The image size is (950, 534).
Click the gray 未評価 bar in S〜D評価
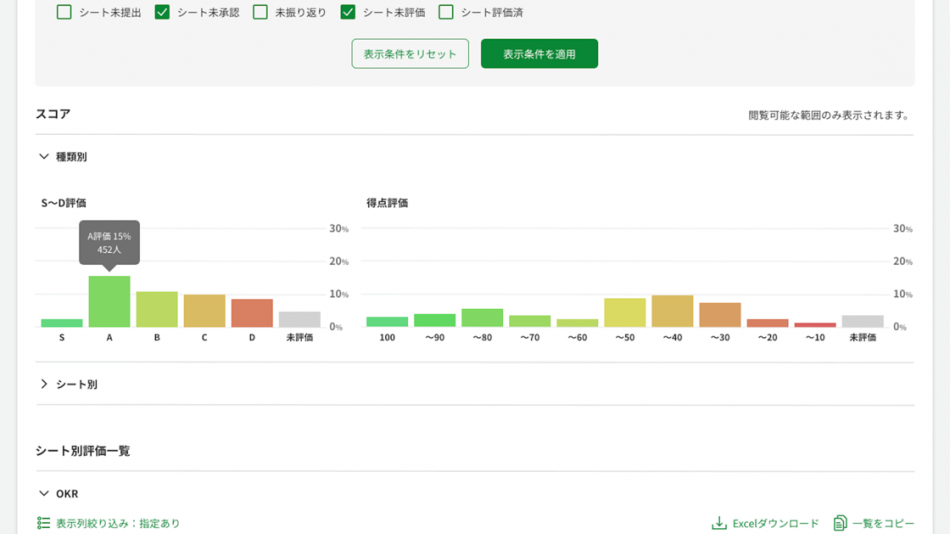(299, 320)
